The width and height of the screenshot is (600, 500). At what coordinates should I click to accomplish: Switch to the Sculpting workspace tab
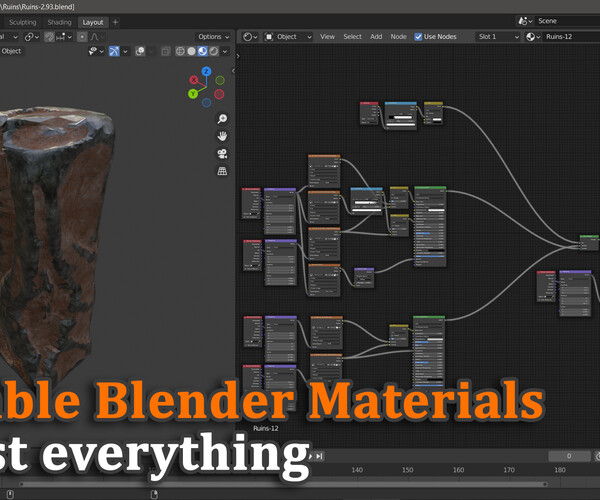[23, 22]
